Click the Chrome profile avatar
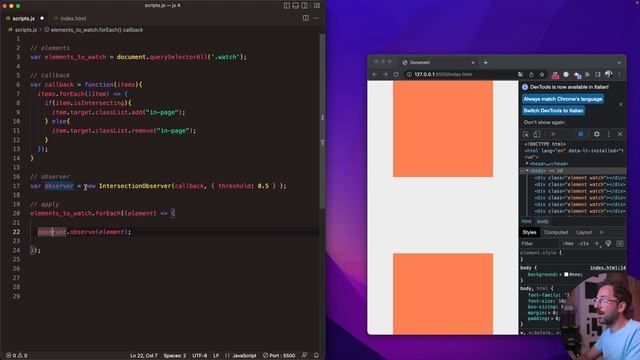The image size is (640, 360). [x=608, y=74]
